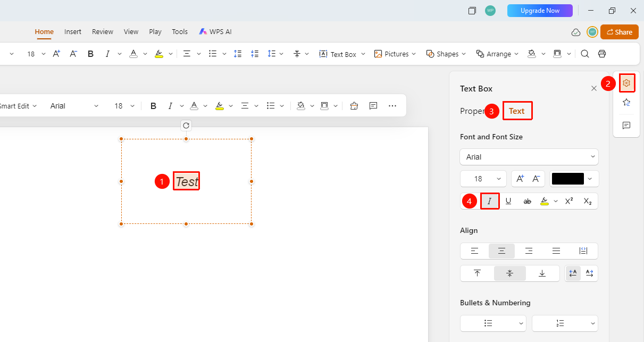Screen dimensions: 644x342
Task: Click the orange Share button
Action: coord(620,32)
